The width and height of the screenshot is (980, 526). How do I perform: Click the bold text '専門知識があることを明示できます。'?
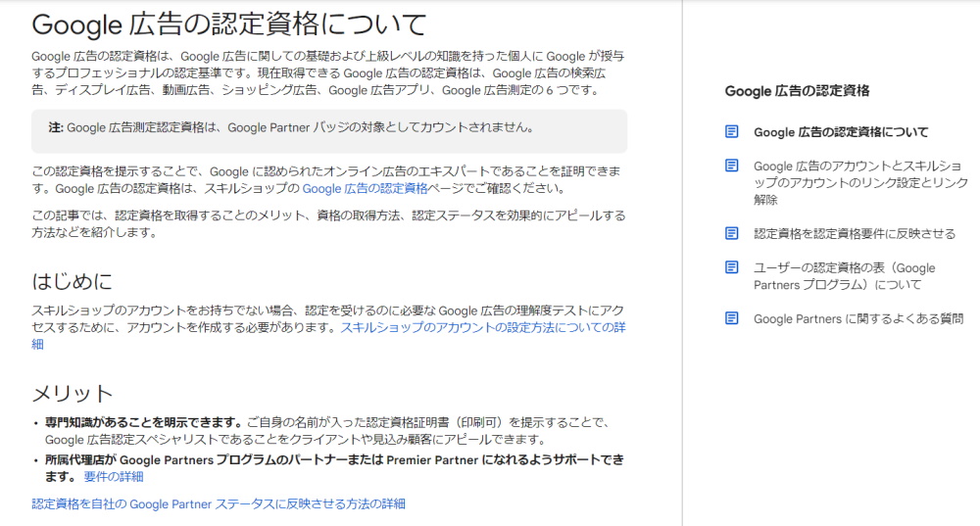(144, 422)
